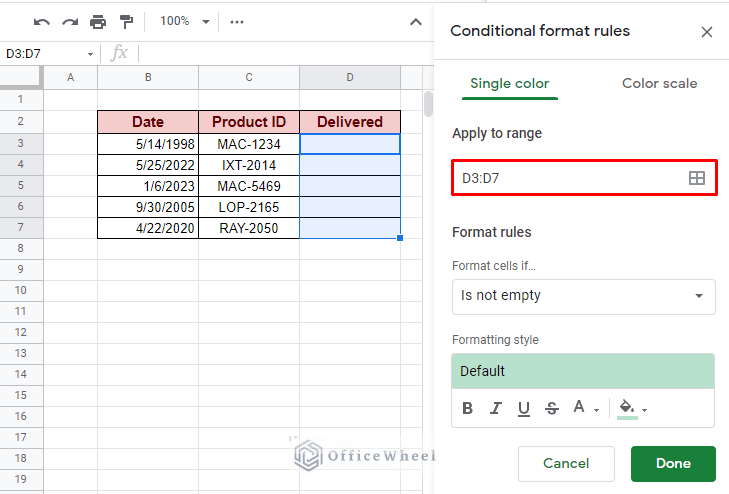Click cell containing MAC-1234
This screenshot has width=729, height=494.
[249, 144]
